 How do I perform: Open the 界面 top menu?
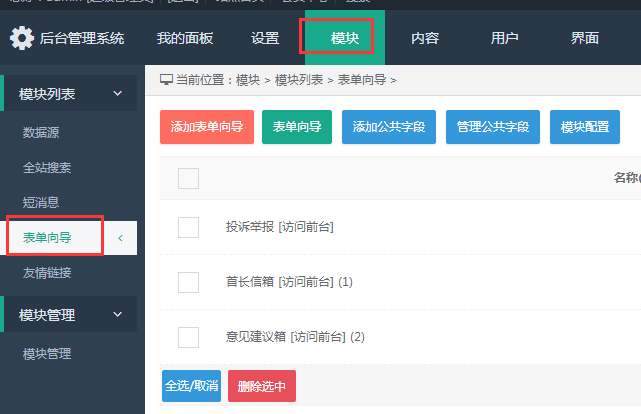pos(585,38)
